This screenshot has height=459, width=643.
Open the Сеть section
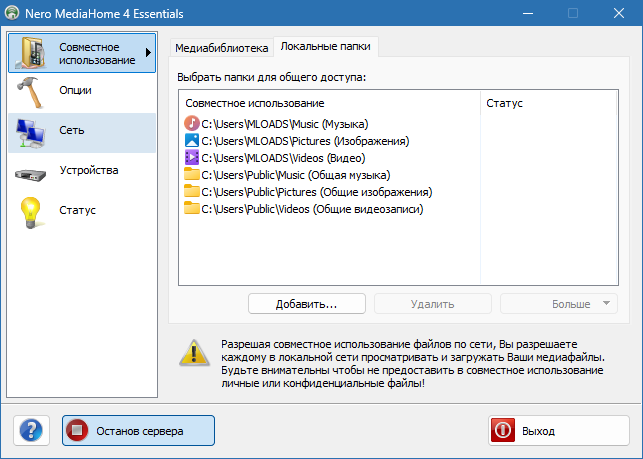82,133
